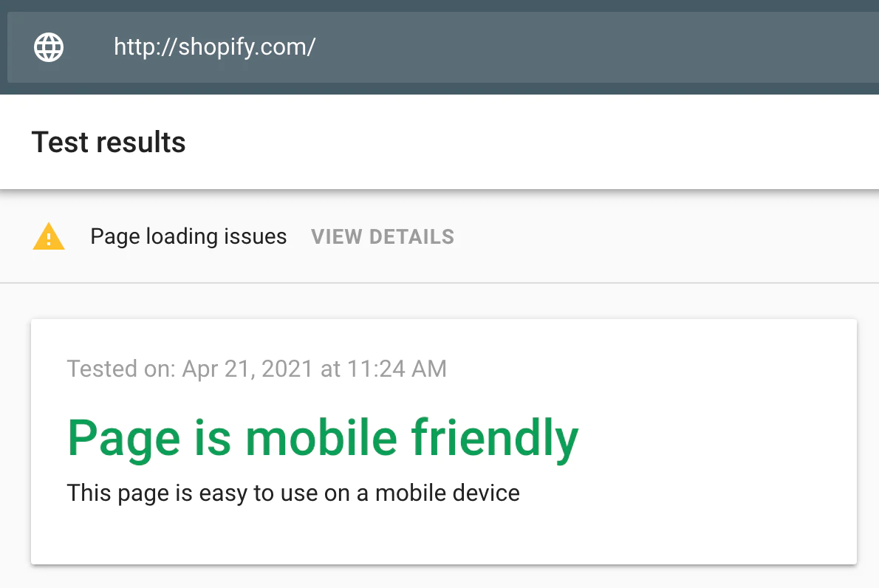Click the "Apr 21, 2021" test date
Viewport: 879px width, 588px height.
(x=248, y=368)
